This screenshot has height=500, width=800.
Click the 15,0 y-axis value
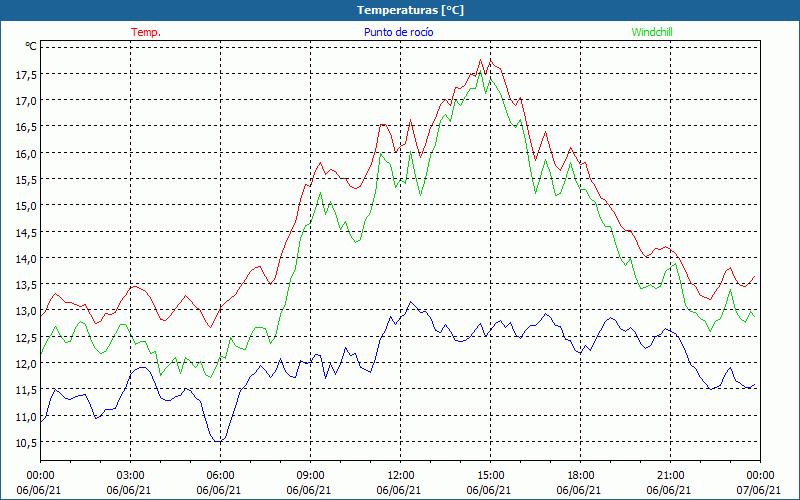27,206
